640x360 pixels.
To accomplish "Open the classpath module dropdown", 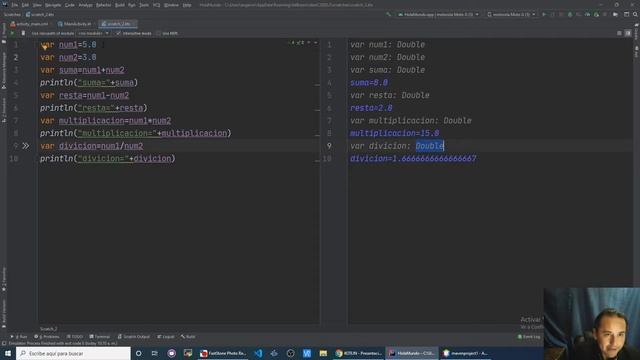I will tap(93, 33).
